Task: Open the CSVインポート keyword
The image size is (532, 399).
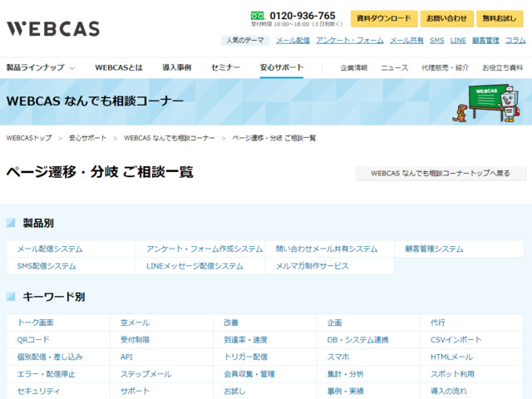Action: (x=456, y=340)
